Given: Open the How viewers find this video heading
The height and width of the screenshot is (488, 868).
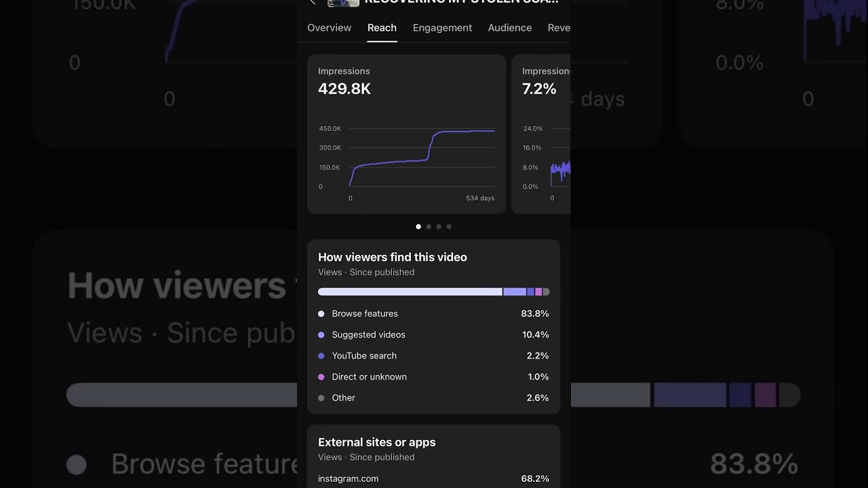Looking at the screenshot, I should [x=393, y=258].
